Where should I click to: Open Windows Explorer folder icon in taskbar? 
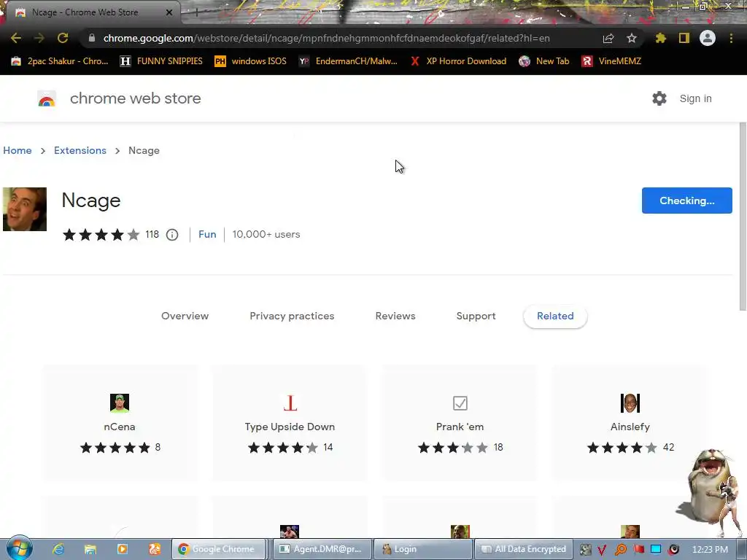pyautogui.click(x=90, y=549)
